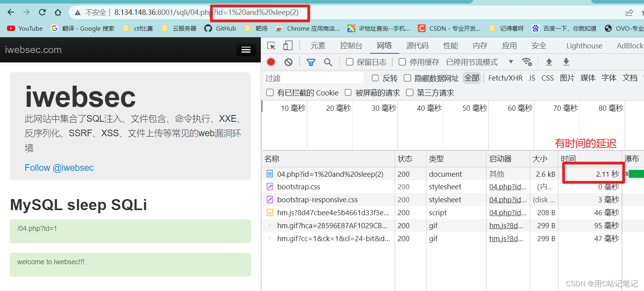This screenshot has width=644, height=291.
Task: Open 百度一下 bookmark
Action: point(564,28)
